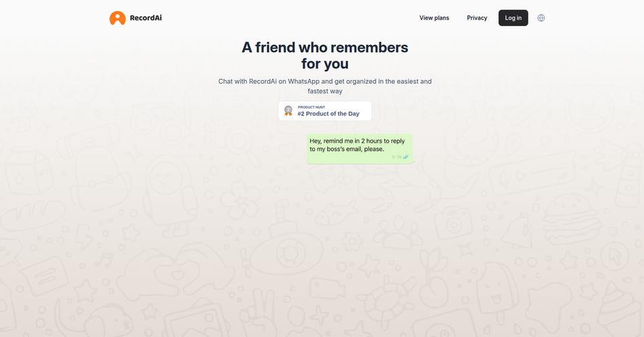Click the message timestamp in the bubble
The height and width of the screenshot is (337, 644).
tap(396, 157)
